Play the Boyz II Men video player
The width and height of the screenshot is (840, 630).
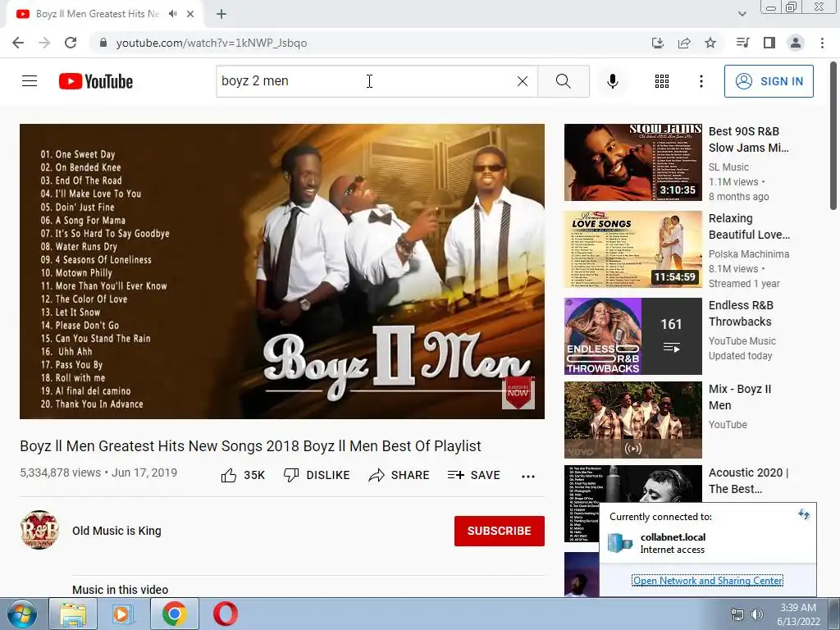282,271
